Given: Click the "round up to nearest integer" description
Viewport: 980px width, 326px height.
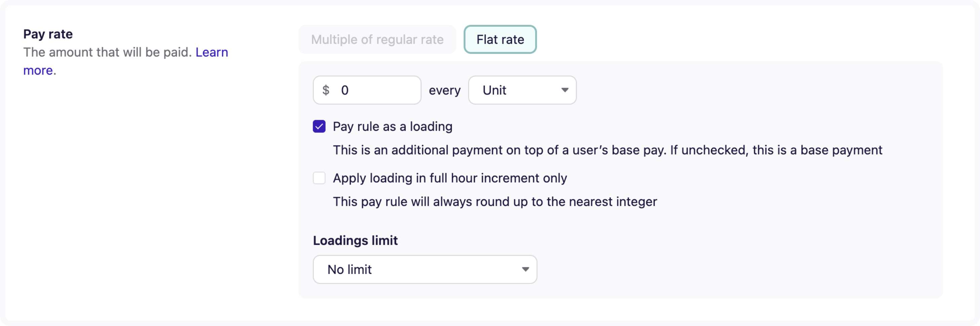Looking at the screenshot, I should [x=495, y=202].
